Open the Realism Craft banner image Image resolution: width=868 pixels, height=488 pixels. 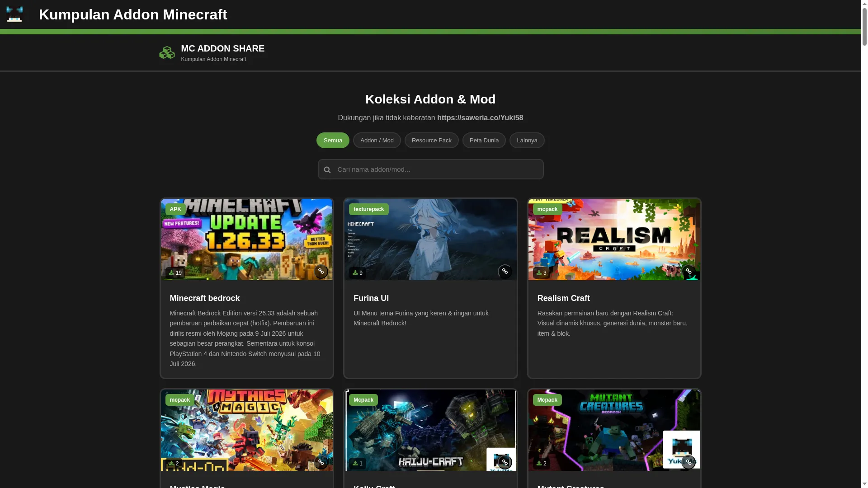[x=614, y=239]
